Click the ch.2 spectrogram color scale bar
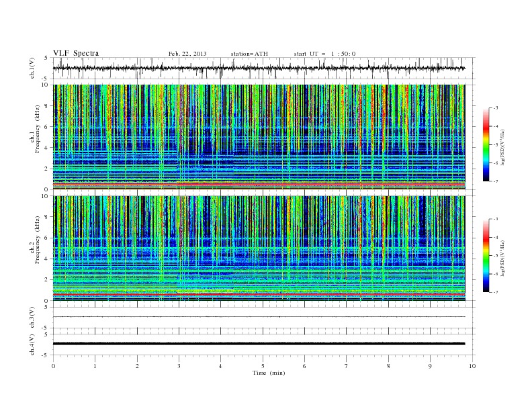The image size is (532, 411). (486, 256)
